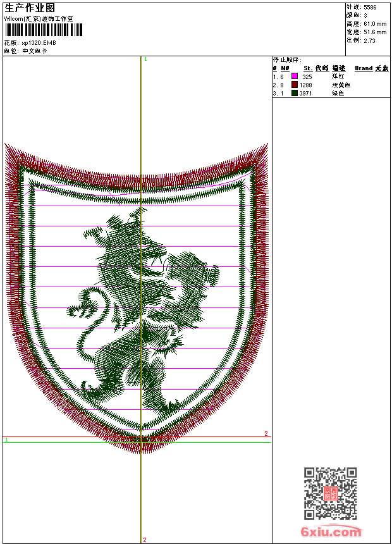Click the 色位: 中文色卡 line
The width and height of the screenshot is (392, 544).
pos(25,51)
